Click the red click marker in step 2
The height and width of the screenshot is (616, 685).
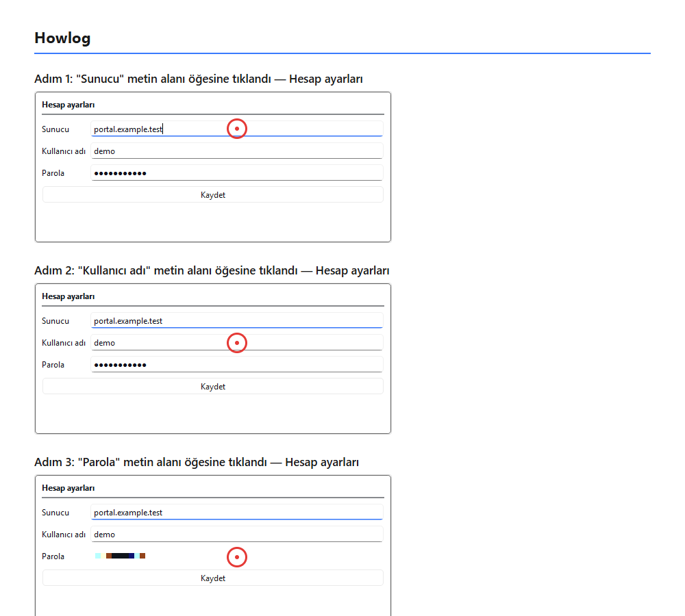(237, 343)
